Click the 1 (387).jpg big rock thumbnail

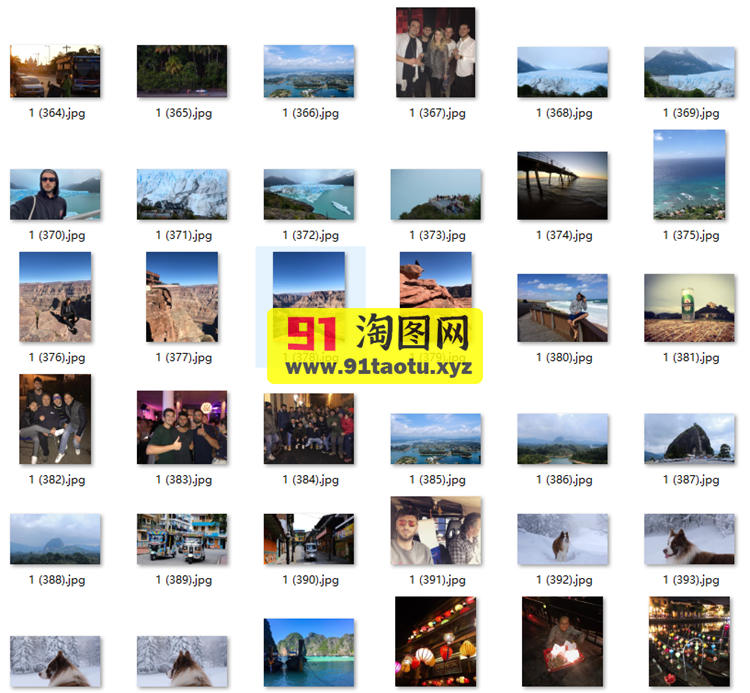point(689,439)
